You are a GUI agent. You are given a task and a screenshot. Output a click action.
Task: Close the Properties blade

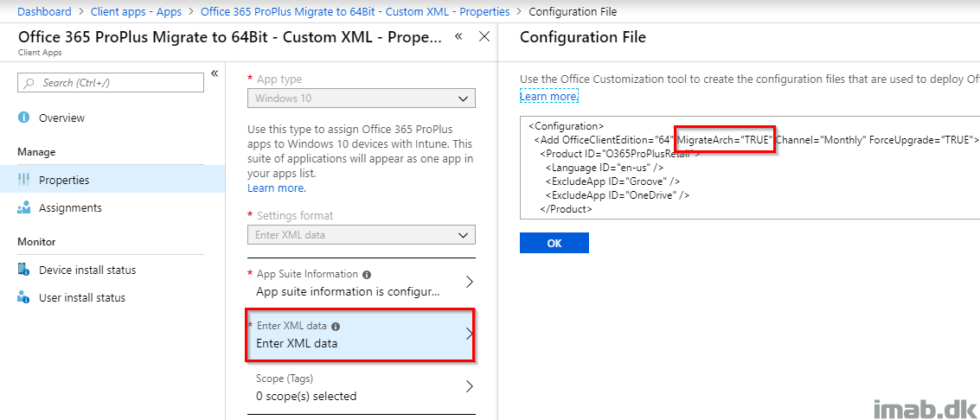click(484, 36)
